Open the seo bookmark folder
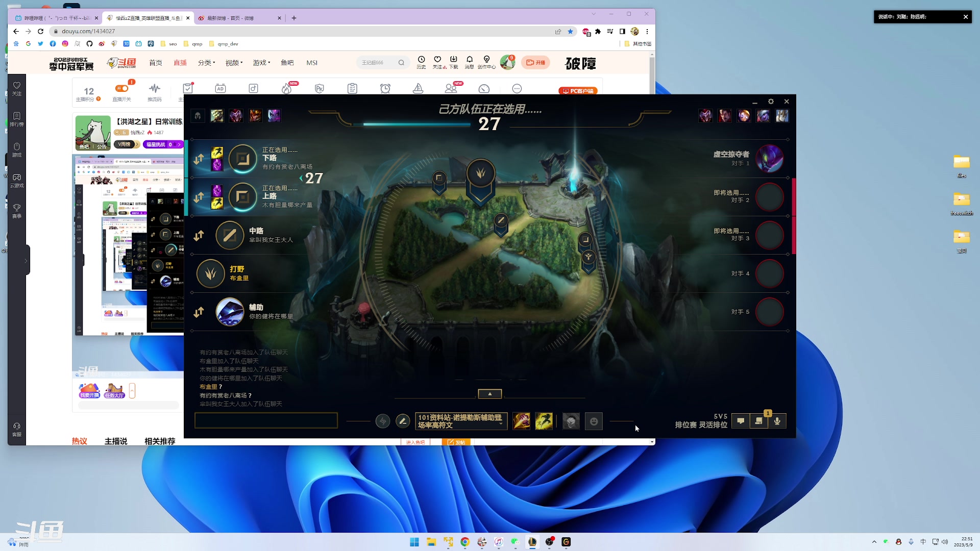Screen dimensions: 980x551 pyautogui.click(x=169, y=44)
